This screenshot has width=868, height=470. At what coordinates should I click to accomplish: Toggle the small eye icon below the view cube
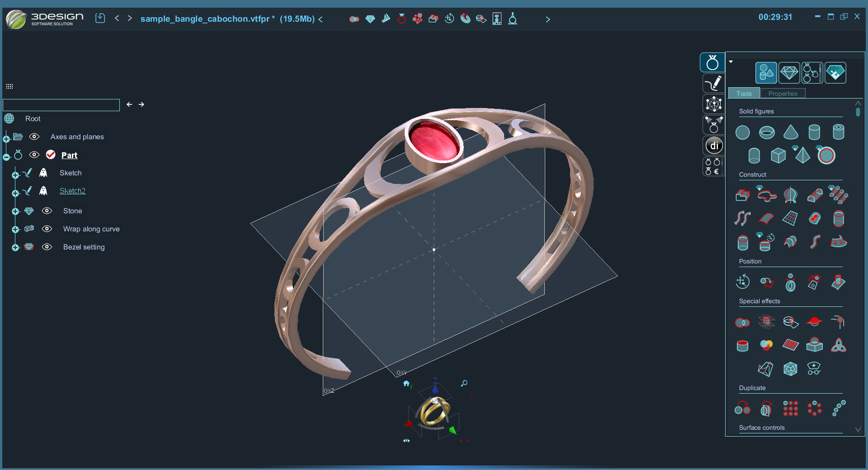point(406,441)
